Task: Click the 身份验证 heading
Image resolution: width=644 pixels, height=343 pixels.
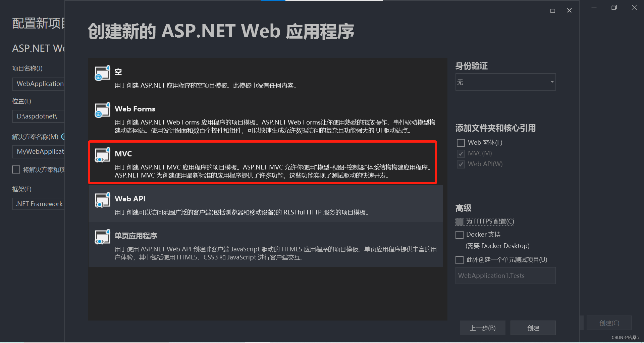Action: pos(471,66)
